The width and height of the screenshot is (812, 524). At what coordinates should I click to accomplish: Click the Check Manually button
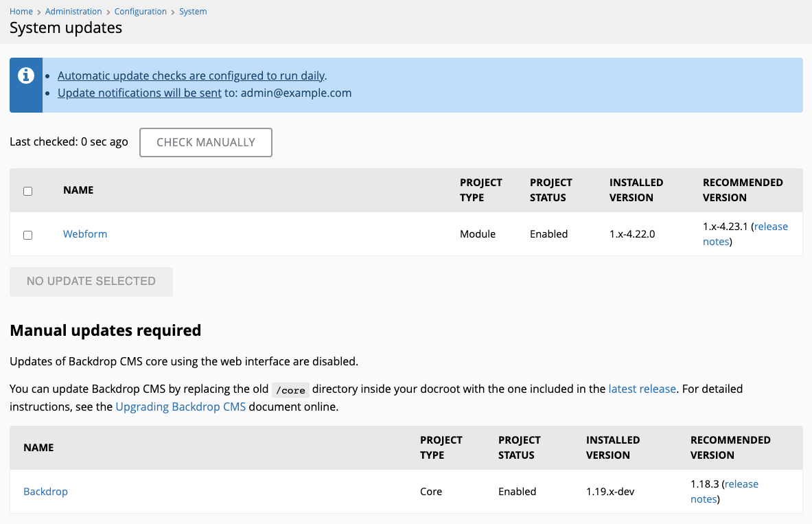tap(206, 143)
